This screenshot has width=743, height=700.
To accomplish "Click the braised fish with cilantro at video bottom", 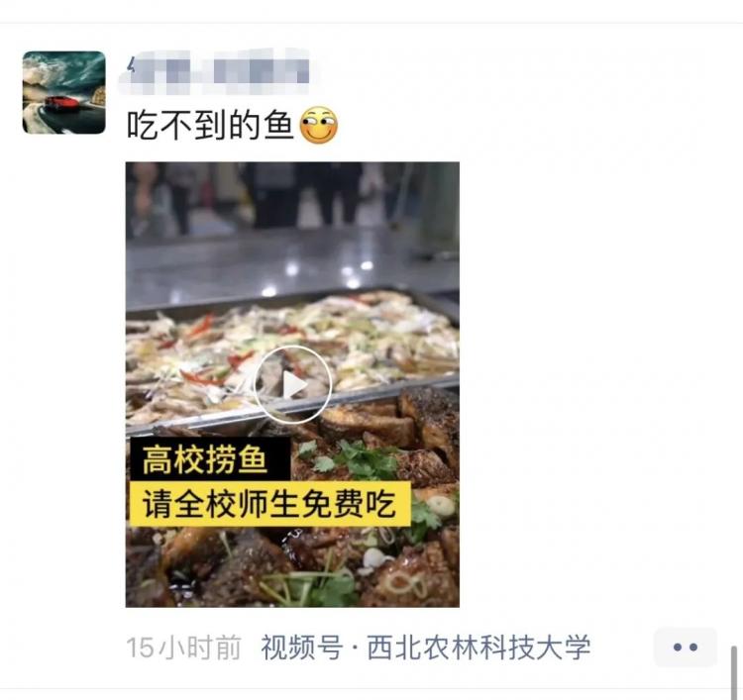I will (292, 568).
